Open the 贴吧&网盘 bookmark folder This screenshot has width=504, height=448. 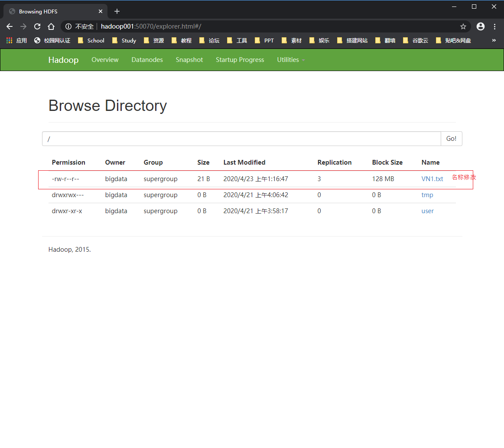(454, 40)
